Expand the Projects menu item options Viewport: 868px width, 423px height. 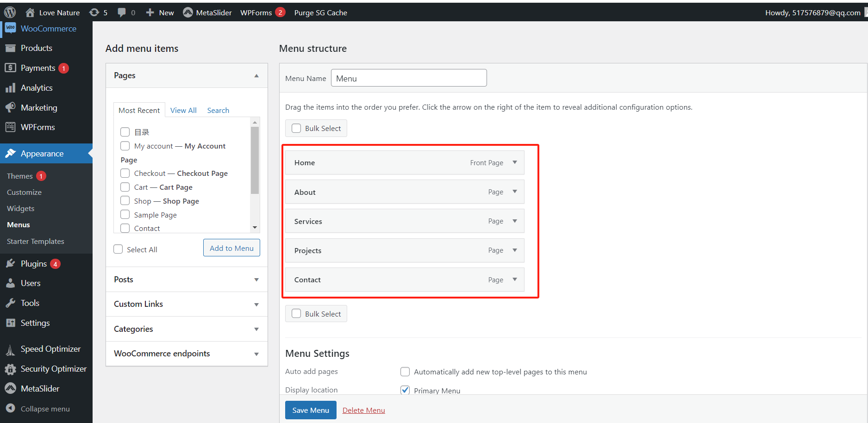tap(515, 250)
